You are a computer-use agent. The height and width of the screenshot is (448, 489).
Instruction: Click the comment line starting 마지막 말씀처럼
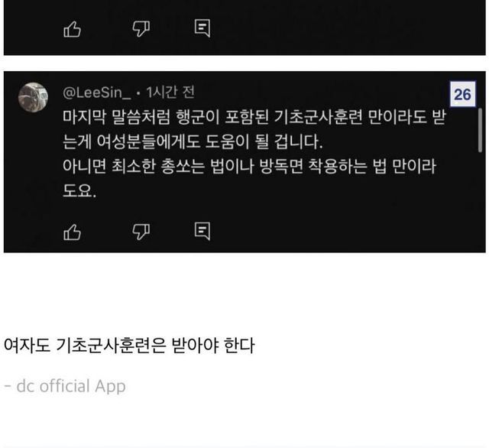point(254,117)
